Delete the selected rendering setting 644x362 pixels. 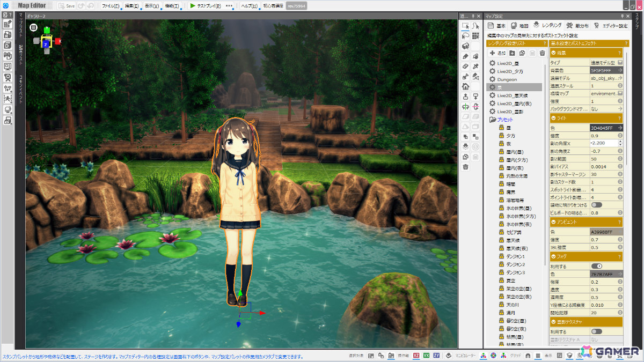tap(543, 53)
